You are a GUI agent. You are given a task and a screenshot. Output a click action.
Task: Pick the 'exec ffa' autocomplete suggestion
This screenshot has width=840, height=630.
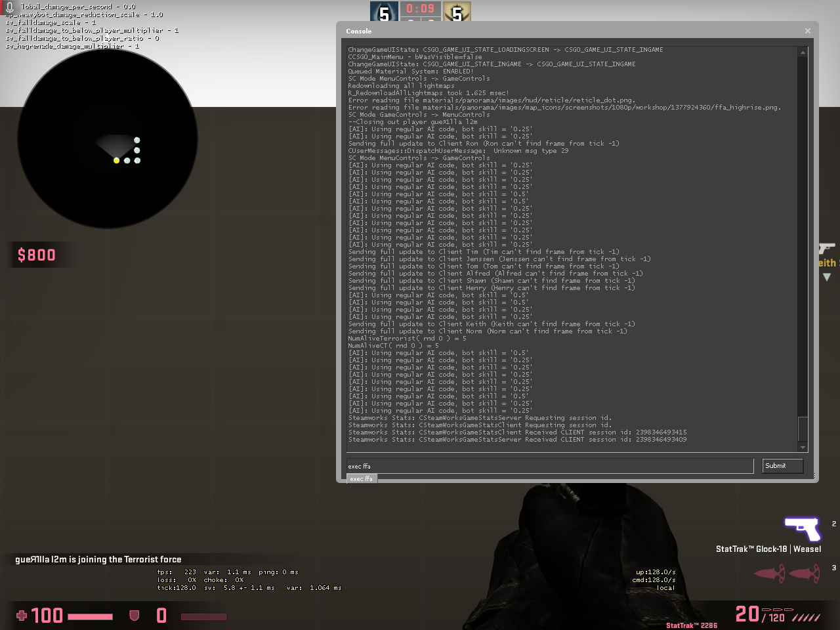click(x=362, y=479)
